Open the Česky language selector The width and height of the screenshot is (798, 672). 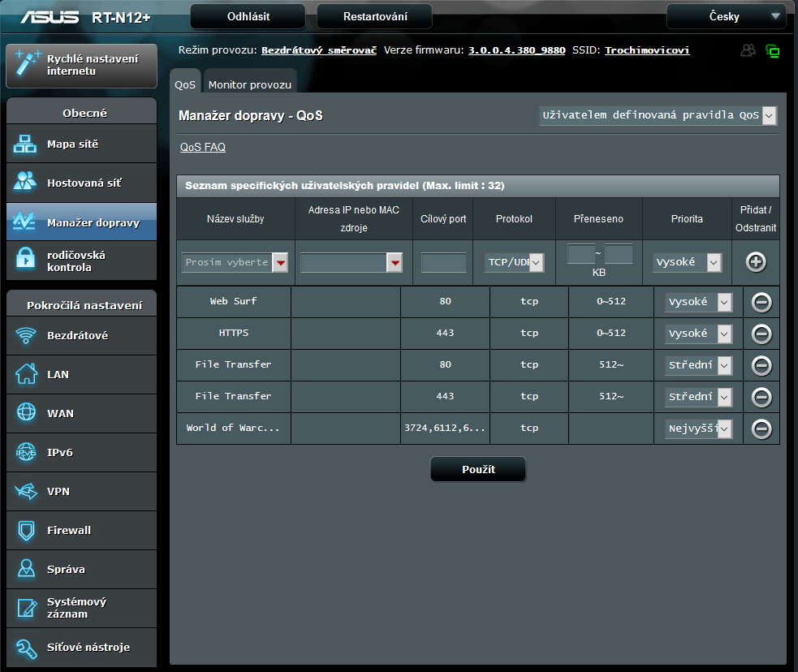(x=726, y=16)
